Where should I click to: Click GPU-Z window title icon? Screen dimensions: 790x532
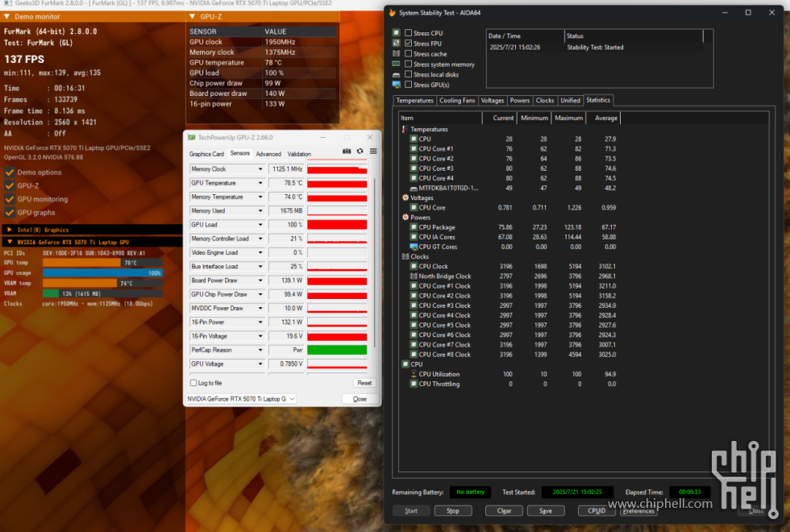[x=192, y=137]
